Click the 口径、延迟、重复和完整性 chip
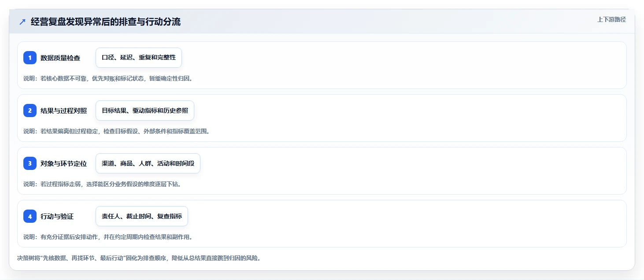The width and height of the screenshot is (644, 280). point(139,58)
